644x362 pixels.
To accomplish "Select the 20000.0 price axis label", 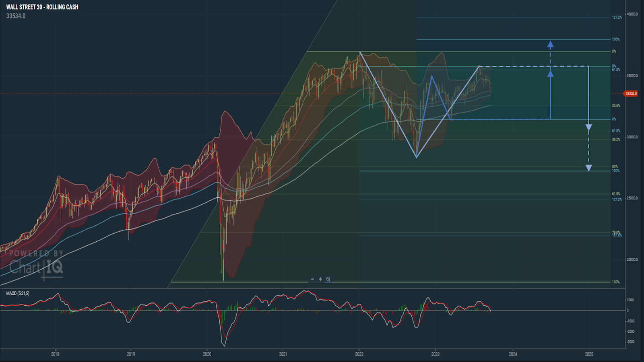I will 632,260.
